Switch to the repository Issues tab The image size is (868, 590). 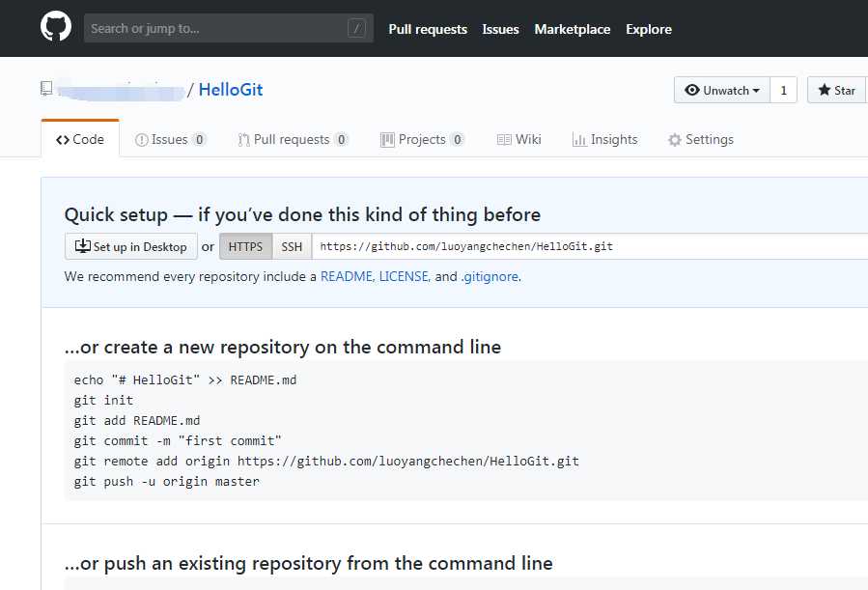point(171,139)
